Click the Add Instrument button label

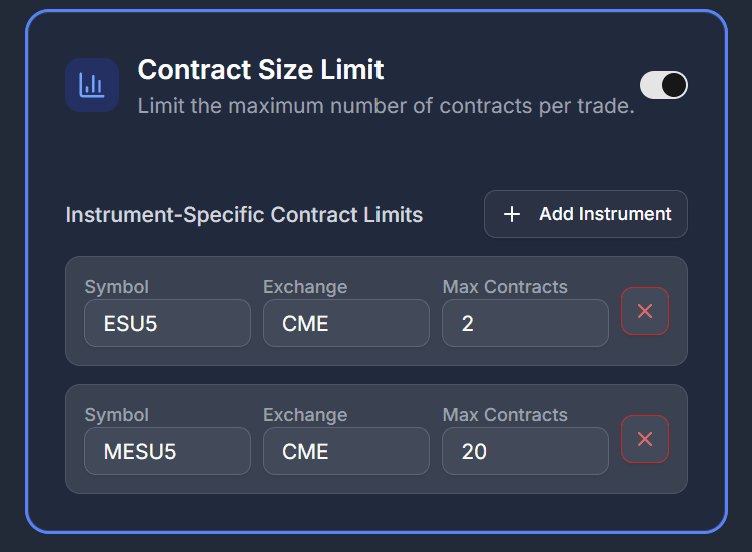(x=605, y=214)
